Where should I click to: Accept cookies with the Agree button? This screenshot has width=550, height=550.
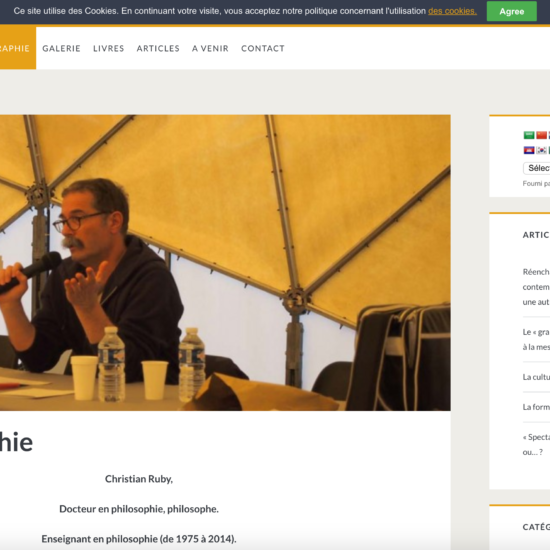tap(511, 11)
